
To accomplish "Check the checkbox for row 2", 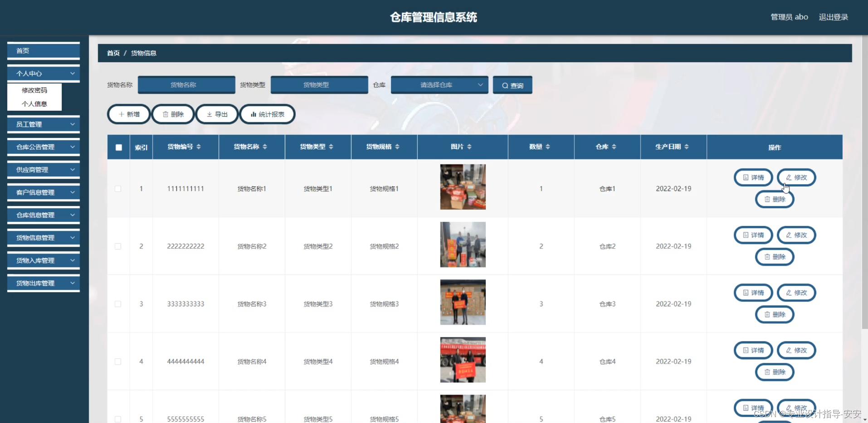I will click(118, 246).
